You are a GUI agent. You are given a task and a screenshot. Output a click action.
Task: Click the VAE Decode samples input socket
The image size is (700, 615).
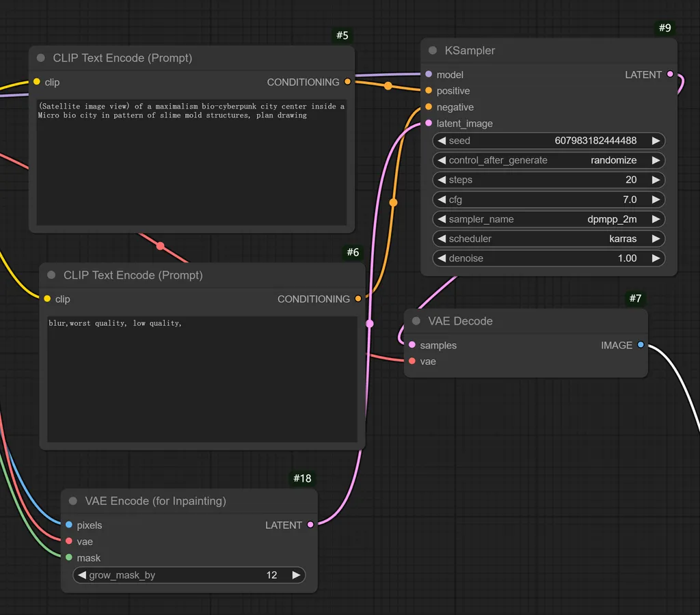click(x=412, y=344)
